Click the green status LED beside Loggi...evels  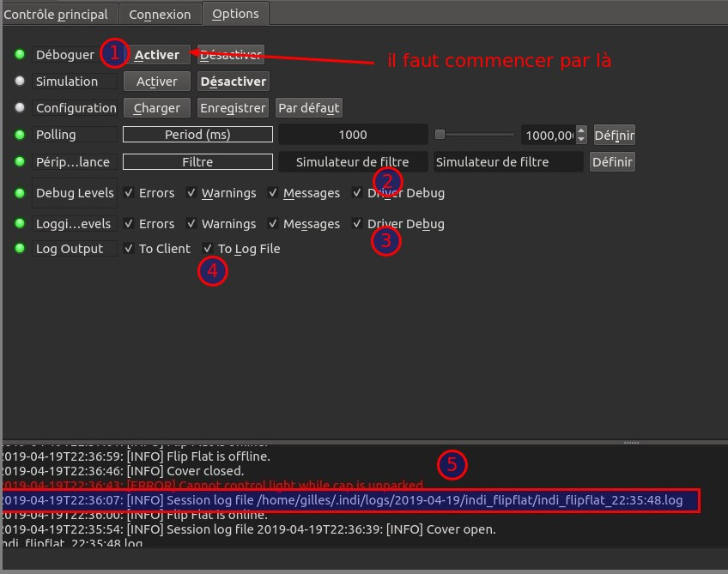[20, 223]
